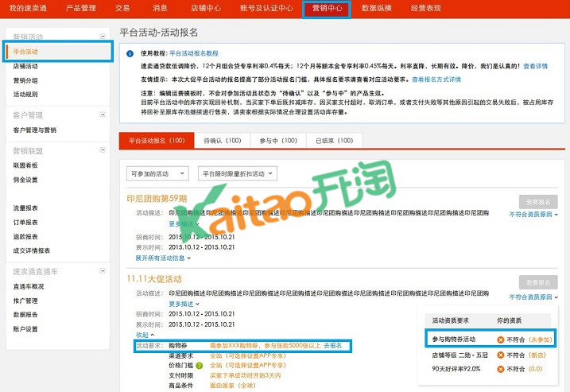570x392 pixels.
Task: Expand 更多描述 under 印尼团购第59期
Action: 184,223
